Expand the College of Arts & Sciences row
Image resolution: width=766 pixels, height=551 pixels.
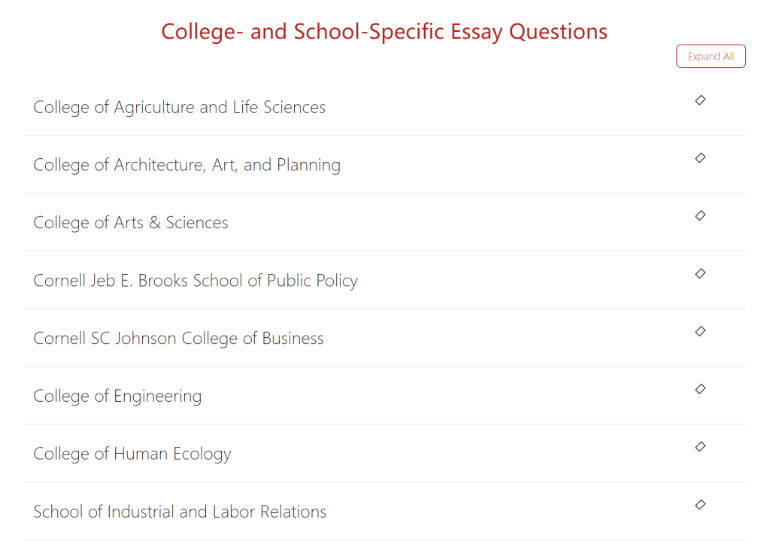(130, 223)
